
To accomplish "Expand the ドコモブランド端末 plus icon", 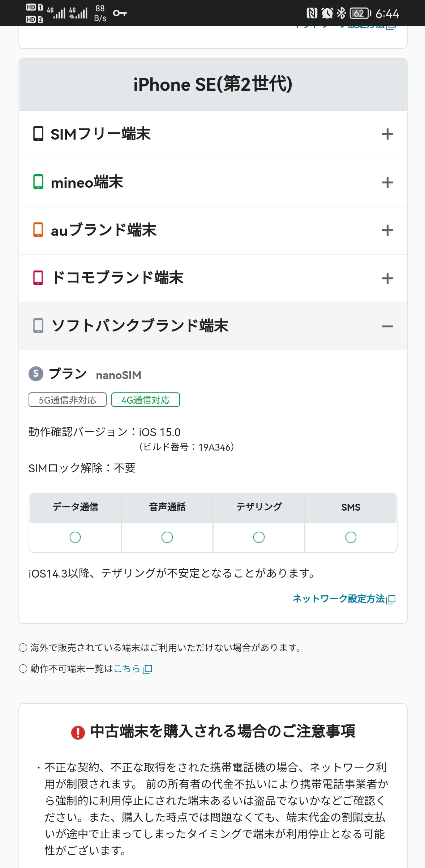I will pos(387,278).
